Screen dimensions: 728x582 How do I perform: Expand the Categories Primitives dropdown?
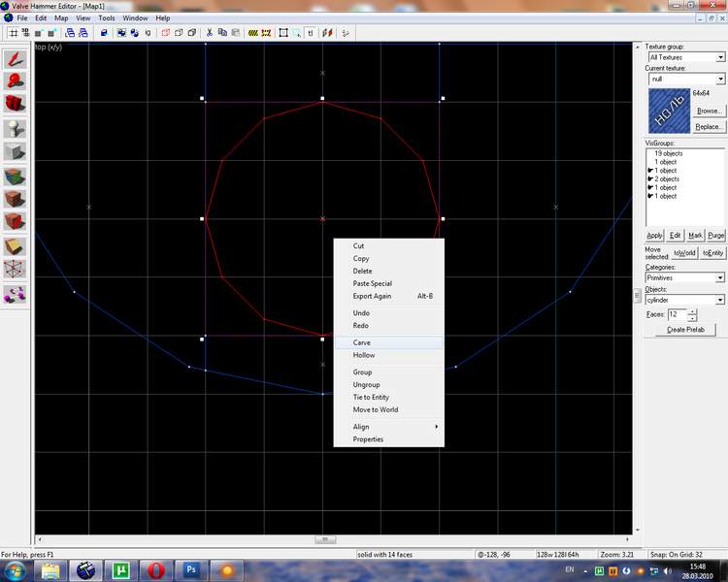coord(685,277)
